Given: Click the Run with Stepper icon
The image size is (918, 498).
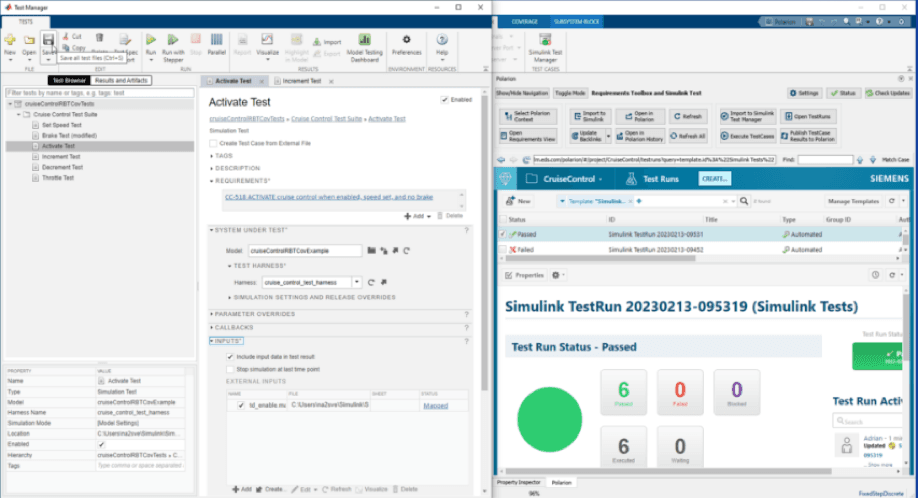Looking at the screenshot, I should [172, 42].
